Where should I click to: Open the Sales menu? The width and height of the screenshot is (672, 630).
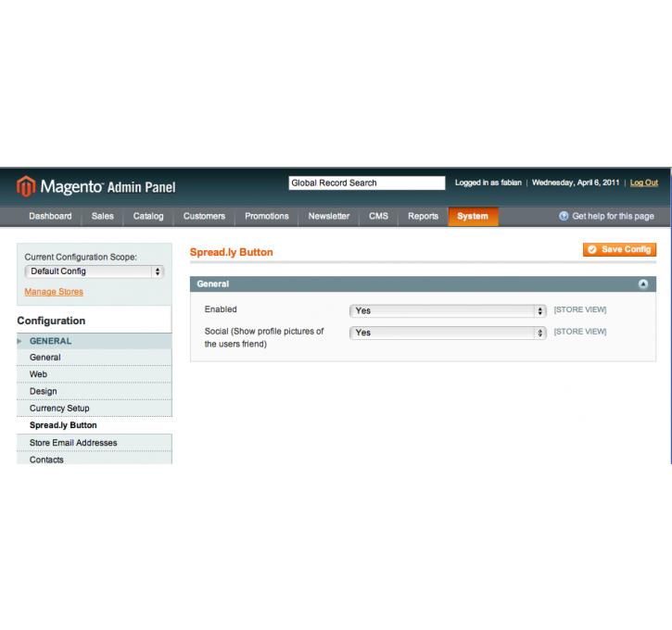coord(103,216)
